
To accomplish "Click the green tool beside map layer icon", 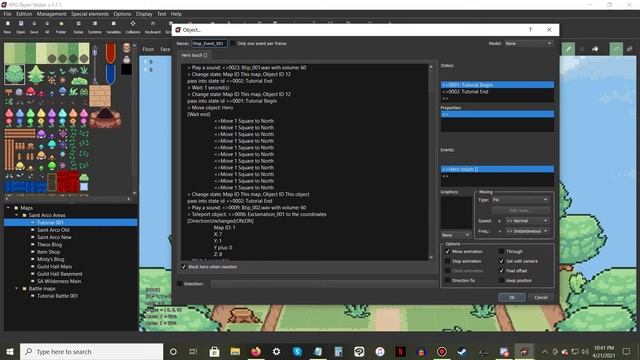I will click(616, 49).
